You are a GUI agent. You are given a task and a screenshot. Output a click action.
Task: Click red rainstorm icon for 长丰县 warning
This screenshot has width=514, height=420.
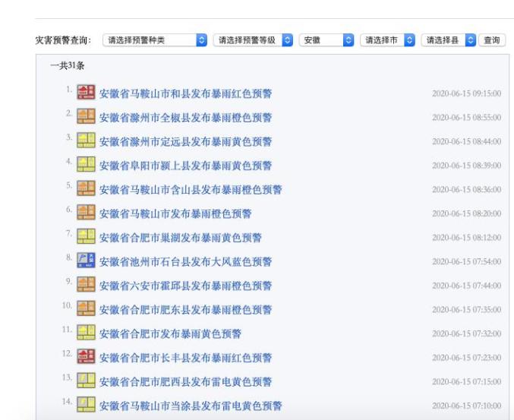pyautogui.click(x=86, y=356)
